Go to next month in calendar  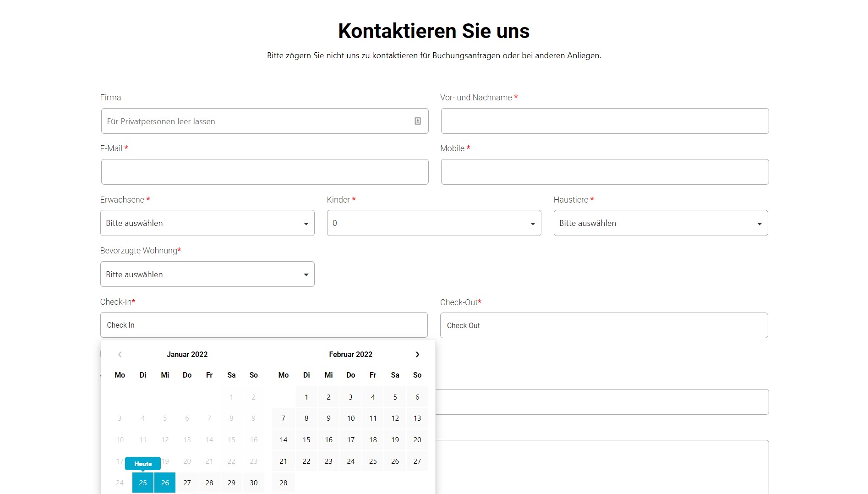click(417, 354)
